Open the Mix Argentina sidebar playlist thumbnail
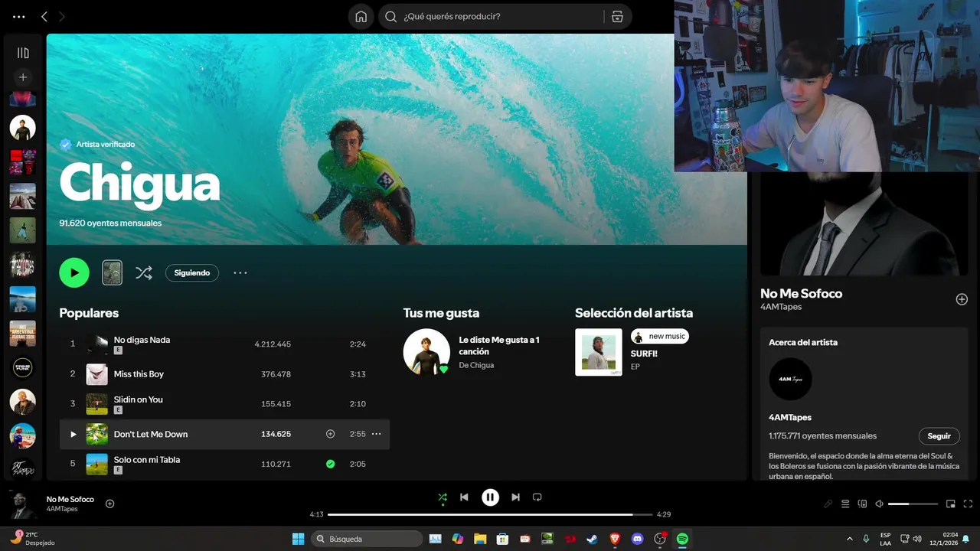This screenshot has width=980, height=551. point(23,334)
